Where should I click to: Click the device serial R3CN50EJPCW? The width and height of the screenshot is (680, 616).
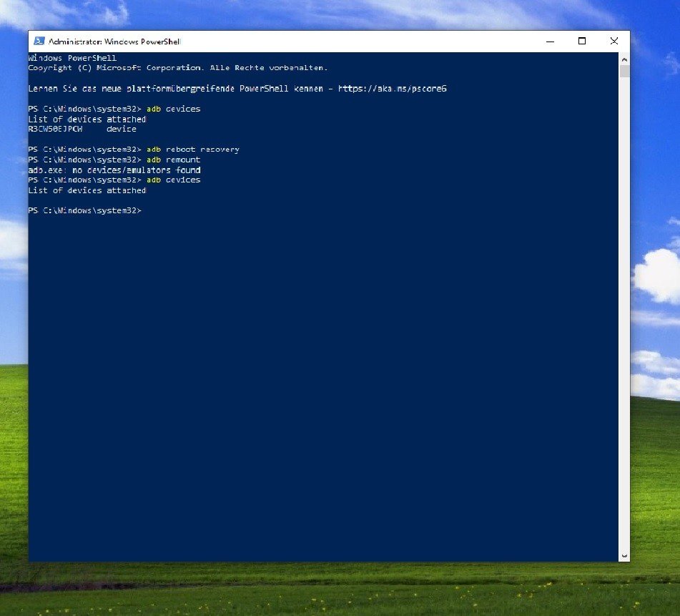click(55, 129)
